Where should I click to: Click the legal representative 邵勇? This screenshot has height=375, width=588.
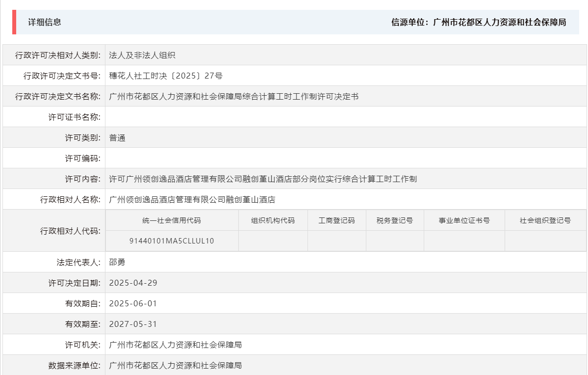(118, 262)
